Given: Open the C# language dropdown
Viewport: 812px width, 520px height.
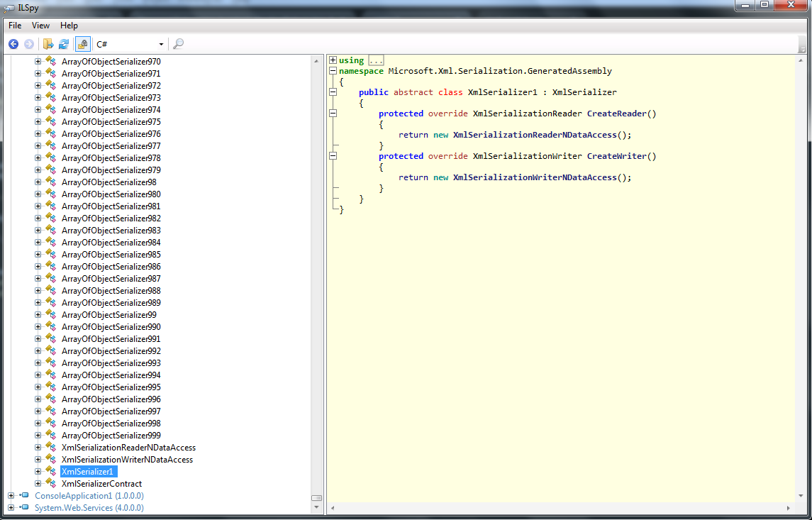Looking at the screenshot, I should click(130, 44).
